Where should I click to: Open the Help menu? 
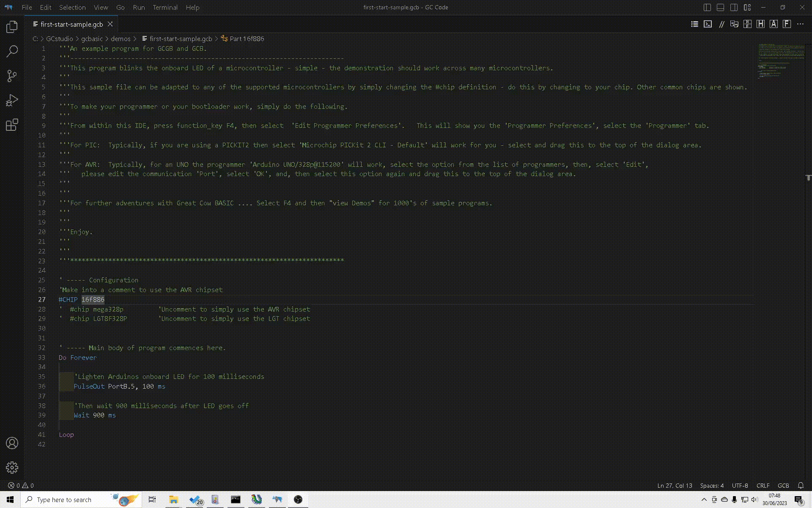pyautogui.click(x=192, y=7)
